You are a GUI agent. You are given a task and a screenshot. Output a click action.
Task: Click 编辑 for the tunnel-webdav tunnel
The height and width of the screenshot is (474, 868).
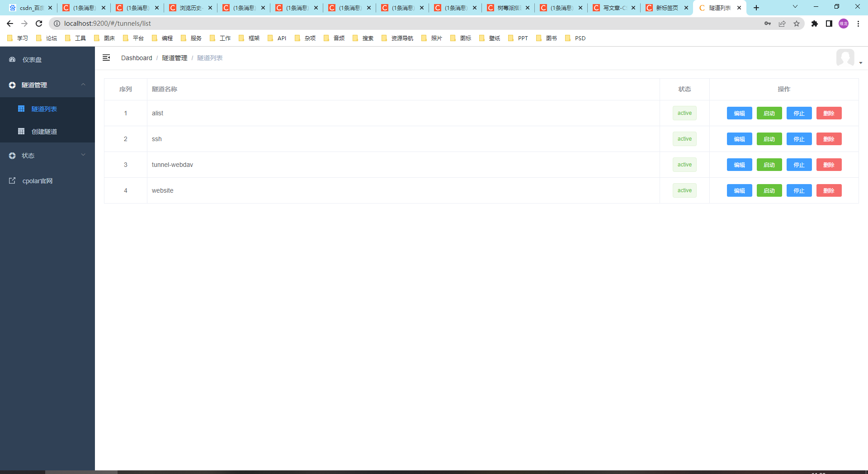pyautogui.click(x=739, y=165)
